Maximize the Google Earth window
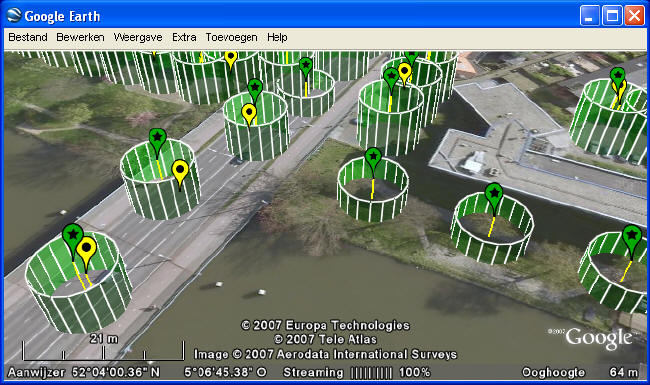Image resolution: width=650 pixels, height=385 pixels. tap(612, 16)
